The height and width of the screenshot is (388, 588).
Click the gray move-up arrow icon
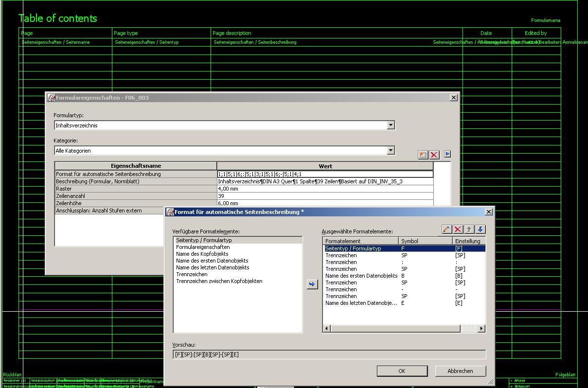tap(469, 229)
